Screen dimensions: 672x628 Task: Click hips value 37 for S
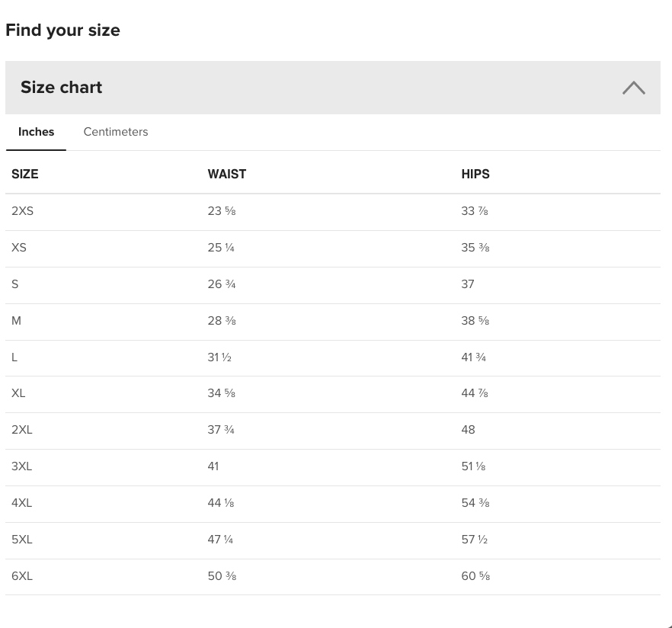pyautogui.click(x=468, y=284)
